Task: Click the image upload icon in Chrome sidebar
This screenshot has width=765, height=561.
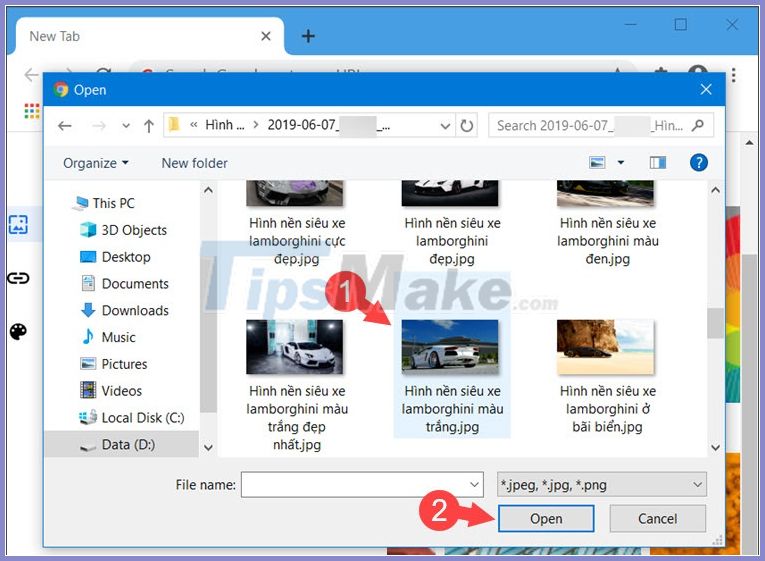Action: [x=18, y=225]
